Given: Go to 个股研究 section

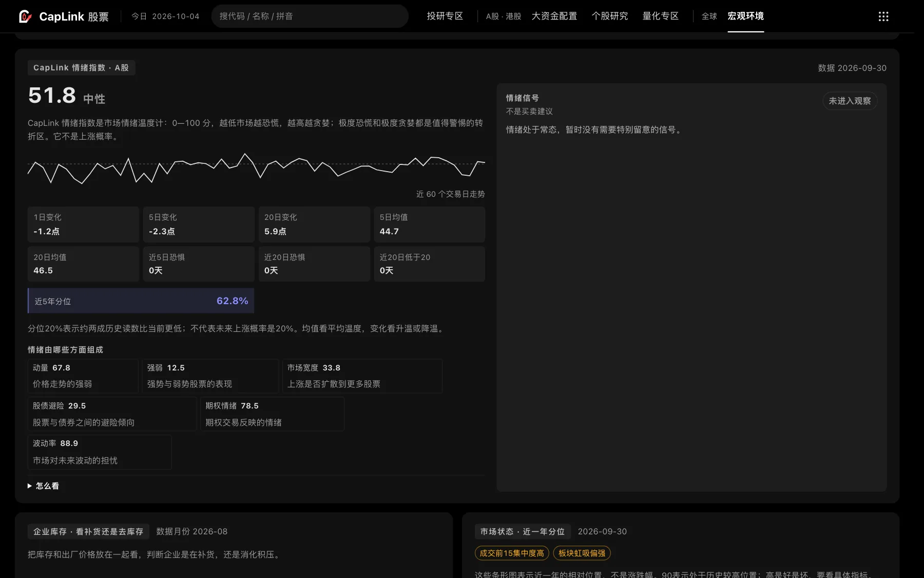Looking at the screenshot, I should click(609, 16).
